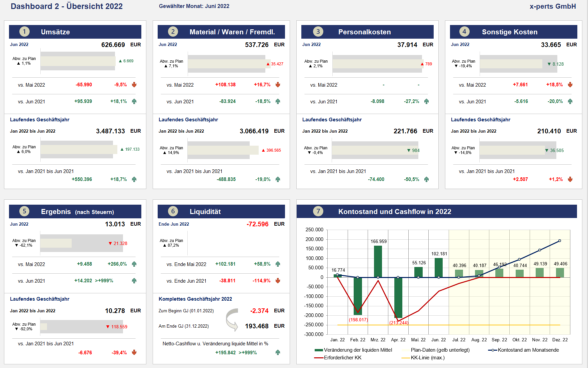This screenshot has height=368, width=588.
Task: Click the curved grey arrow in Liquidität panel
Action: pos(232,320)
